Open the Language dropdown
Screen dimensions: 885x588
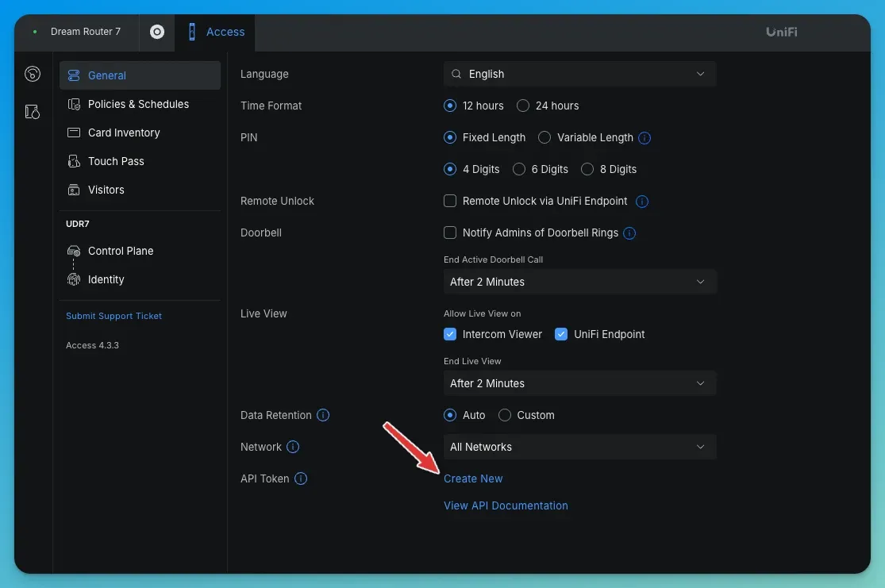[x=579, y=74]
